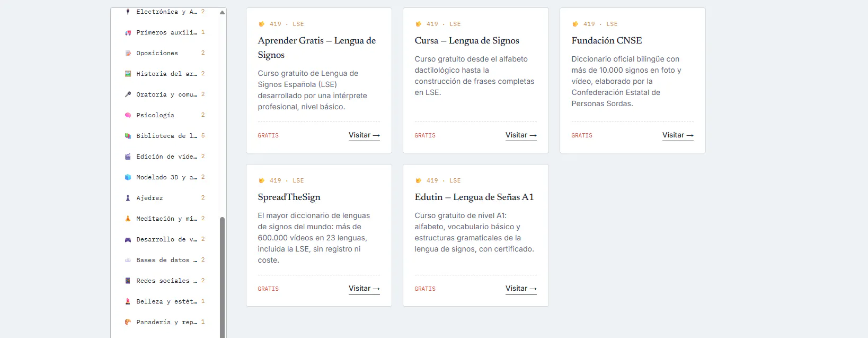
Task: Click the Historia del arte picture icon
Action: click(x=128, y=74)
